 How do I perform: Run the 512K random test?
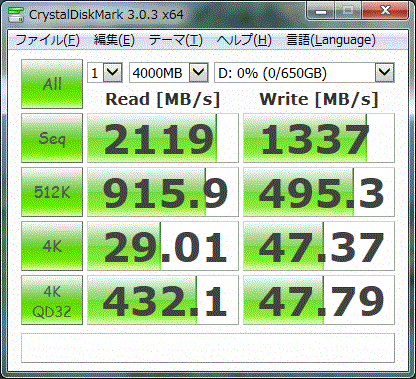52,192
